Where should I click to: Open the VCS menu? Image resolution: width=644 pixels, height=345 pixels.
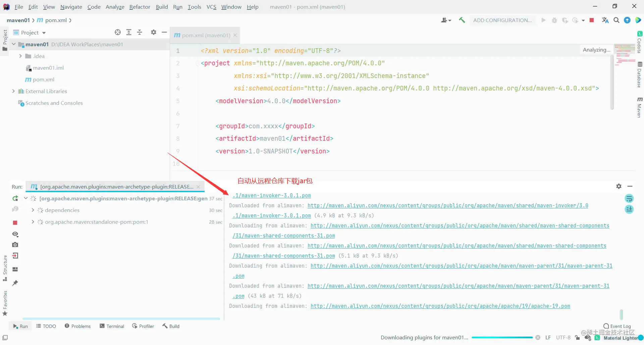(x=211, y=7)
